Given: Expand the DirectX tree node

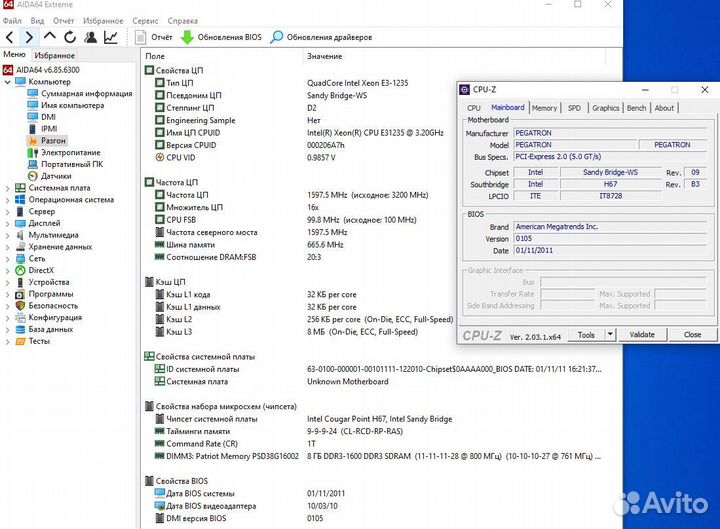Looking at the screenshot, I should [x=7, y=270].
